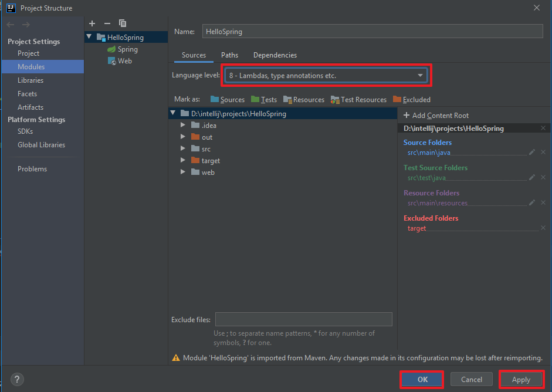Click src\test\java under Test Source Folders
Screen dimensions: 552x392
click(426, 178)
